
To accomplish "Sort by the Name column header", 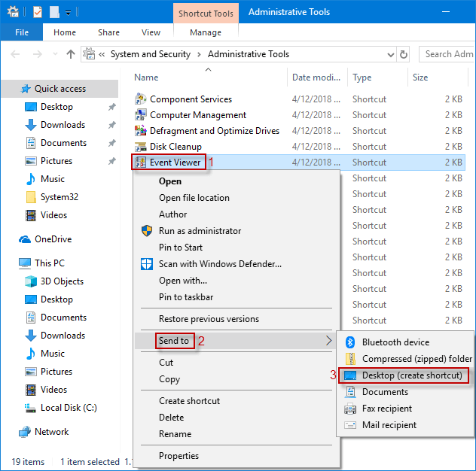I will point(146,77).
